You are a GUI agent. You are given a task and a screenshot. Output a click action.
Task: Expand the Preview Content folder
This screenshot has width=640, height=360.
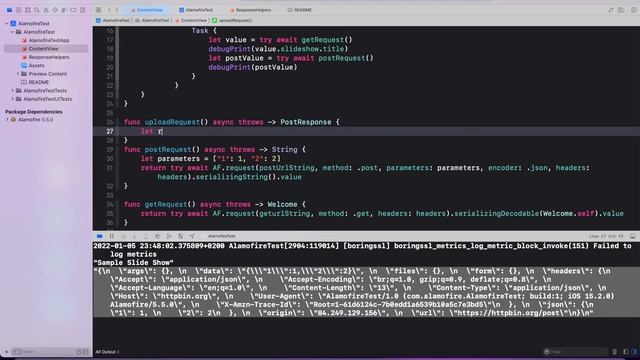point(18,74)
